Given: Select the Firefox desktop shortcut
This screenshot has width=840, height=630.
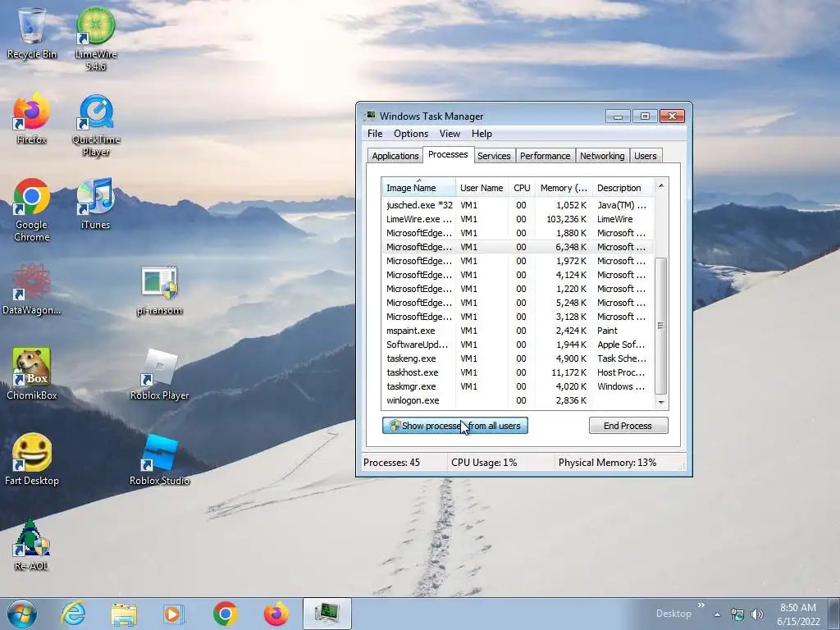Looking at the screenshot, I should 32,118.
